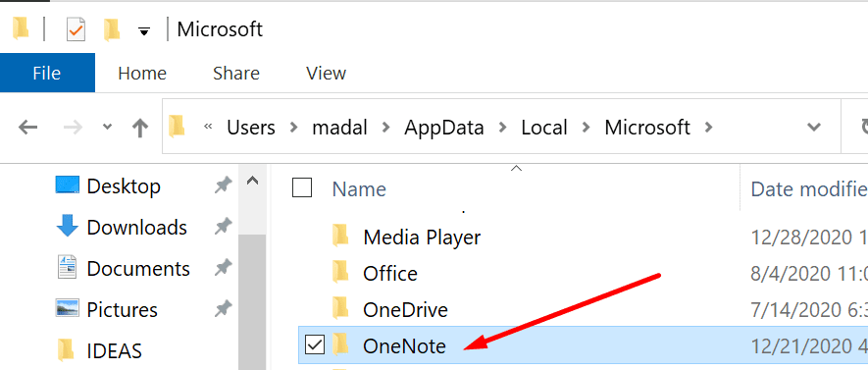Sort by Name column header
The width and height of the screenshot is (868, 370).
click(x=359, y=189)
